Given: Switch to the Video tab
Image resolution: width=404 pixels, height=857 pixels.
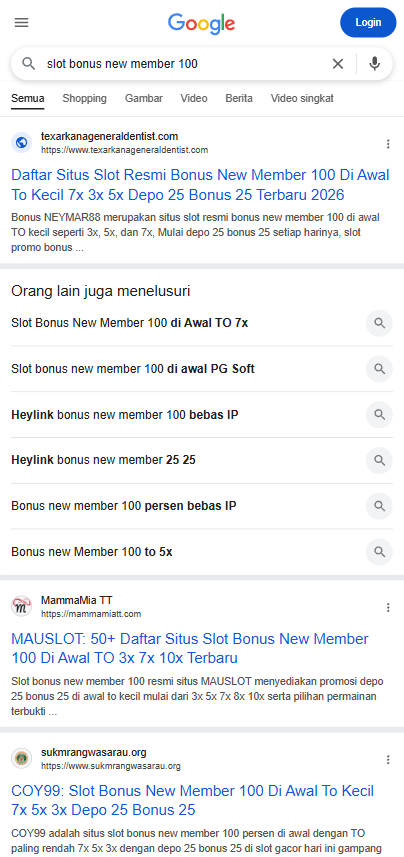Looking at the screenshot, I should 194,98.
